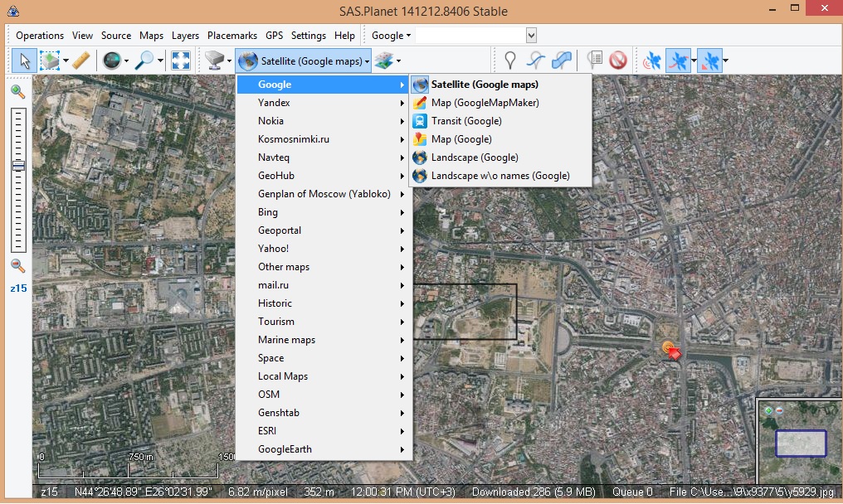Choose Map (GoogleMapMaker) entry
This screenshot has width=843, height=504.
click(x=500, y=103)
